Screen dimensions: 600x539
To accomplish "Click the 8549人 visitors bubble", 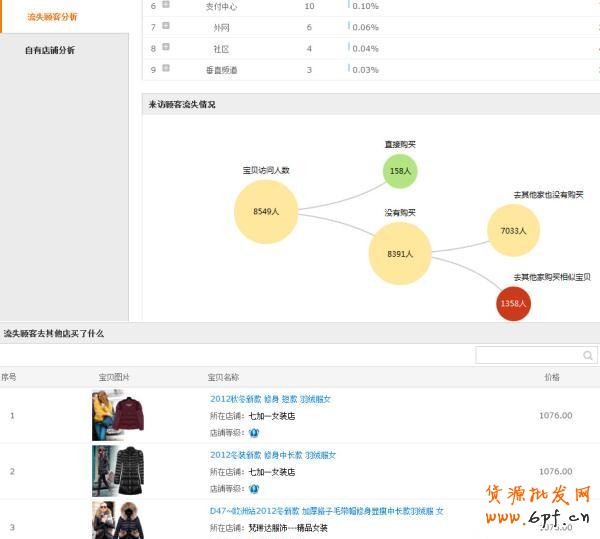I will 266,212.
